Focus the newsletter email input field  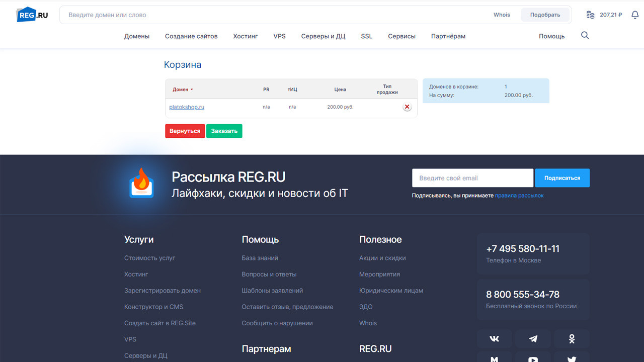point(472,178)
